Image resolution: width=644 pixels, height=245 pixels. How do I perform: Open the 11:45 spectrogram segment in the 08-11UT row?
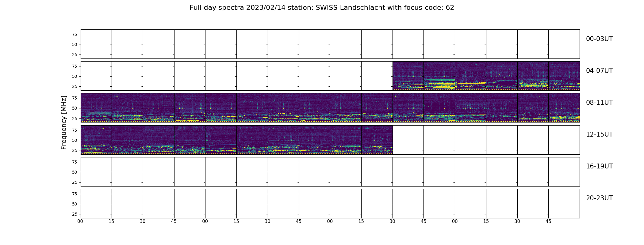[x=564, y=107]
